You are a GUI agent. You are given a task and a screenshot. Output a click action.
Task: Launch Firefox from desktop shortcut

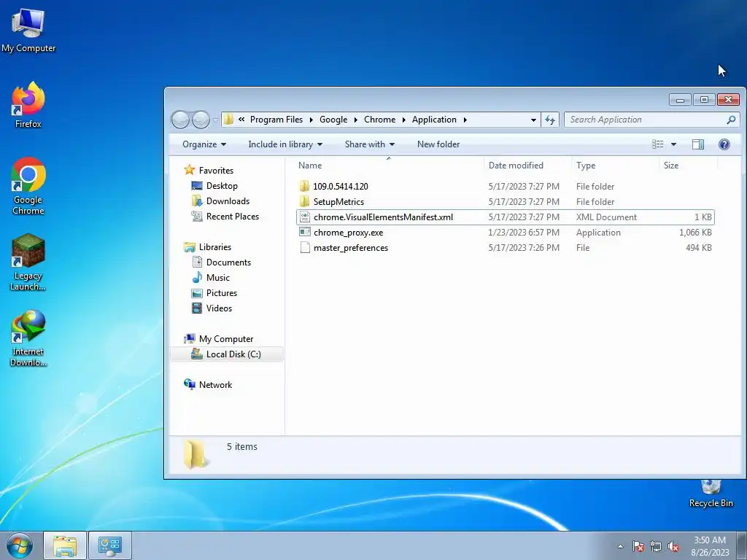[28, 105]
